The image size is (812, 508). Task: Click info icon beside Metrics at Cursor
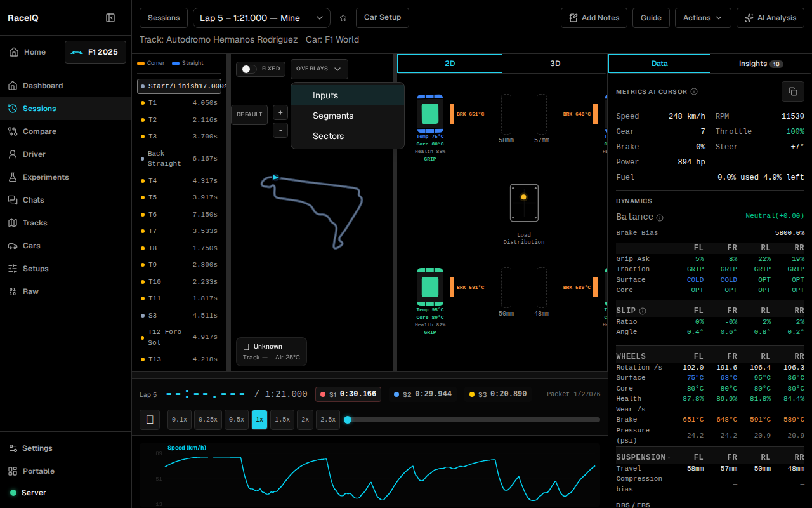(x=694, y=91)
